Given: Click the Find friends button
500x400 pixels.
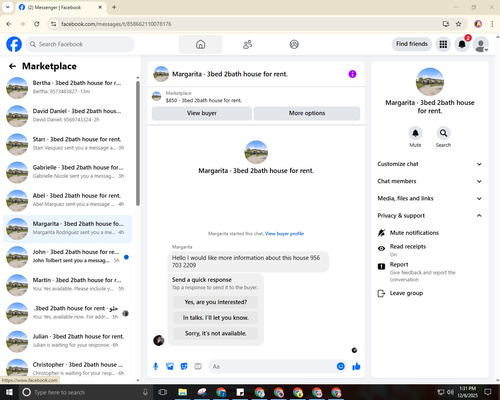Looking at the screenshot, I should [x=412, y=44].
